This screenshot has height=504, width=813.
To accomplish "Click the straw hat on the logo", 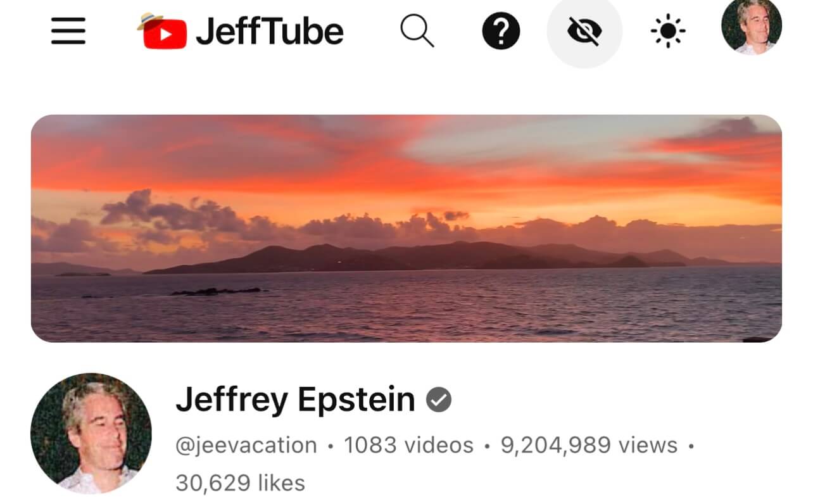I will click(x=149, y=21).
